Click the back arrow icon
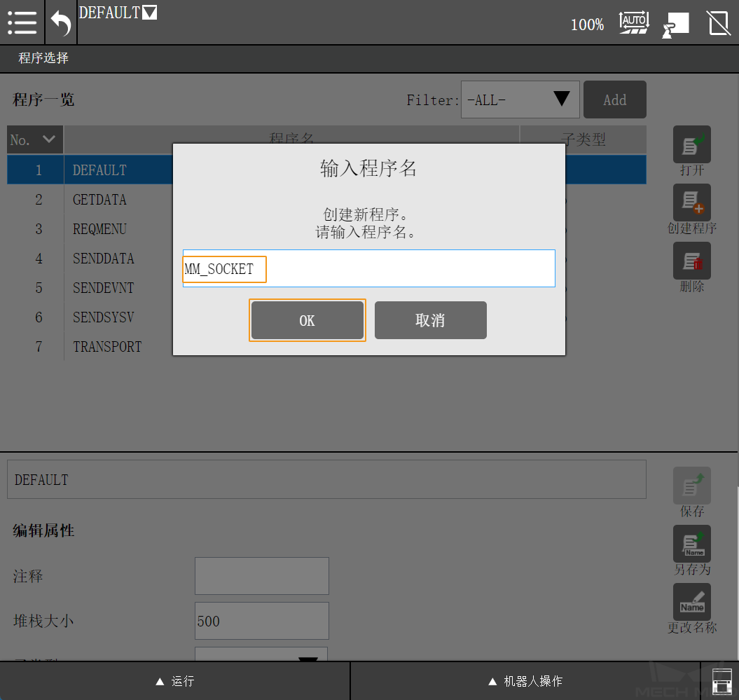The image size is (739, 700). pyautogui.click(x=61, y=22)
